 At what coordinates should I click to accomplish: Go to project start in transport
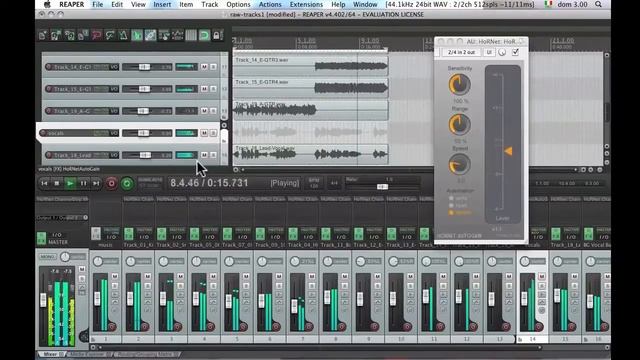[x=44, y=184]
